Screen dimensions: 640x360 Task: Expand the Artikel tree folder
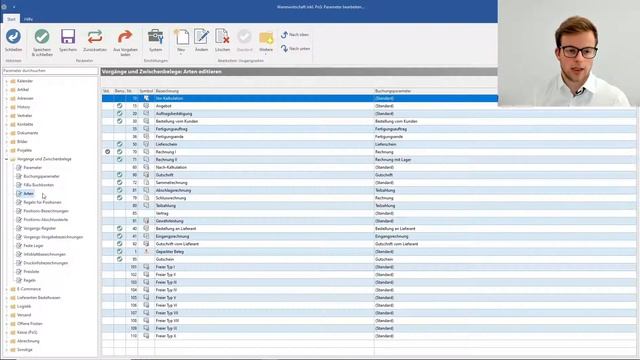tap(7, 89)
